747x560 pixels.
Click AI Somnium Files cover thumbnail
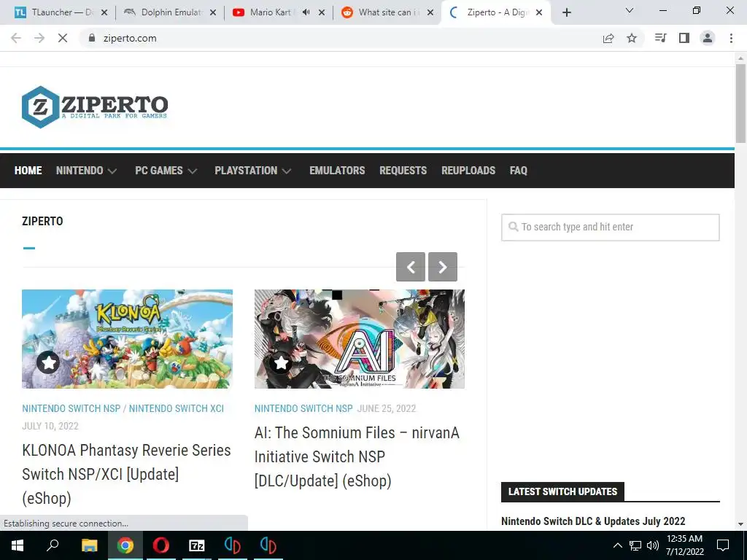359,339
